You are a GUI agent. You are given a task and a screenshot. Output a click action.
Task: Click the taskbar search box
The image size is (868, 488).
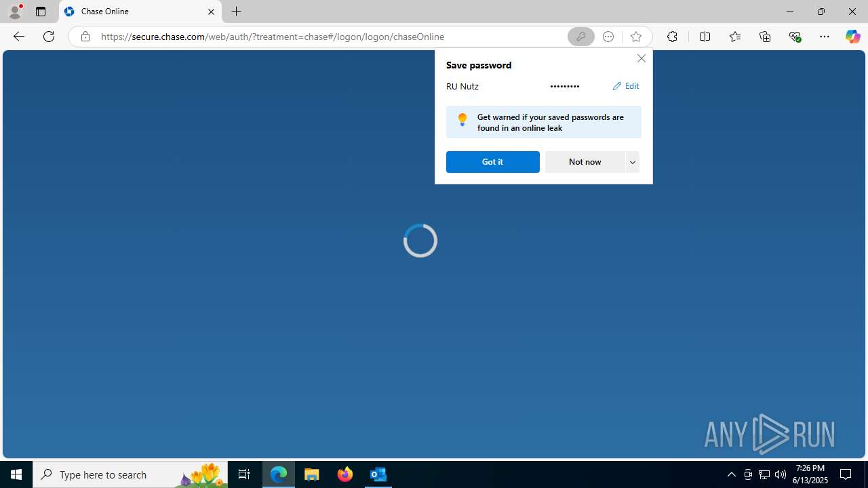coord(130,474)
